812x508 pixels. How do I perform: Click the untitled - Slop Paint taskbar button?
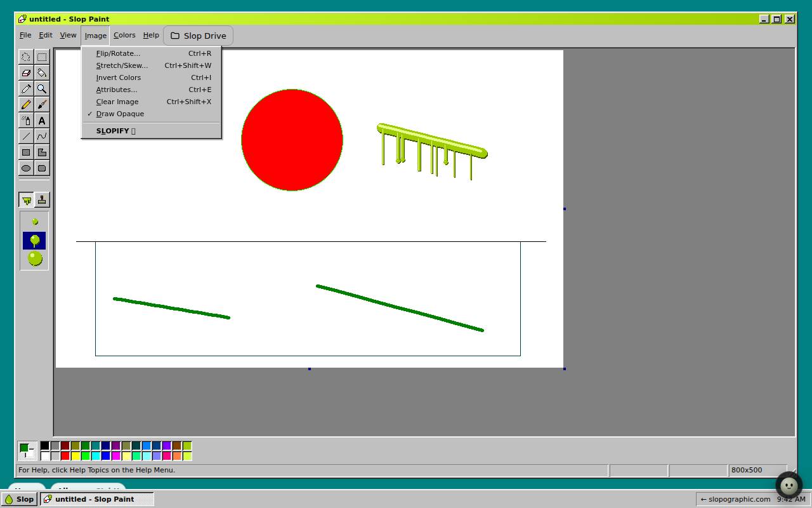pyautogui.click(x=97, y=499)
